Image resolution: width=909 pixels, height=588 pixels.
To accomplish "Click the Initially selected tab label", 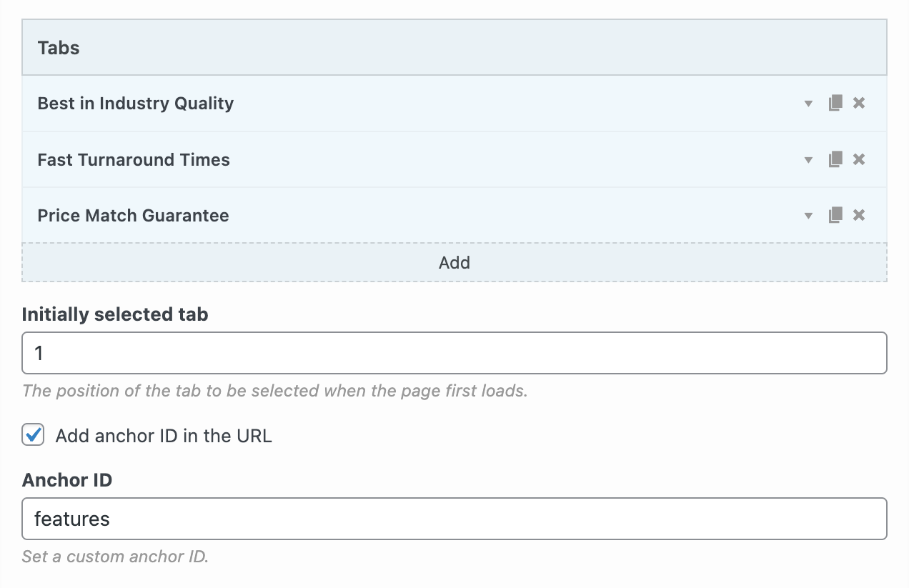I will (115, 314).
